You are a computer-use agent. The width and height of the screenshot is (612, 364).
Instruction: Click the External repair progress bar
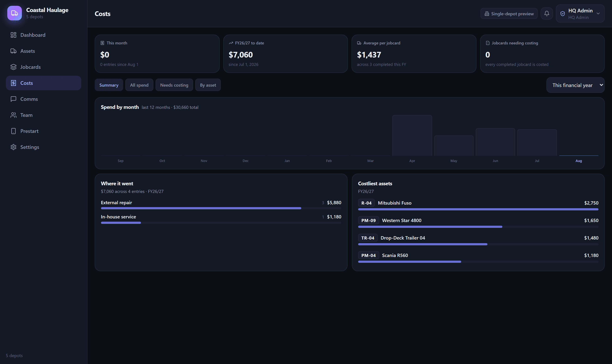coord(221,209)
